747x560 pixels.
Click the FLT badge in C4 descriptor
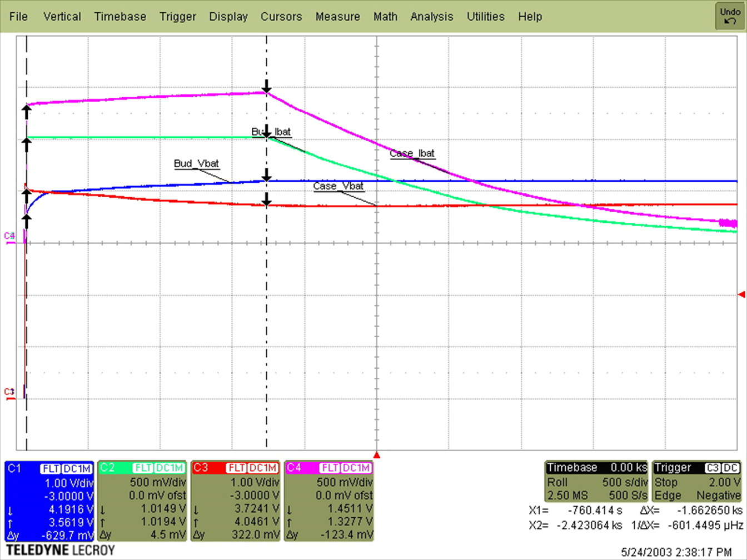(x=330, y=468)
